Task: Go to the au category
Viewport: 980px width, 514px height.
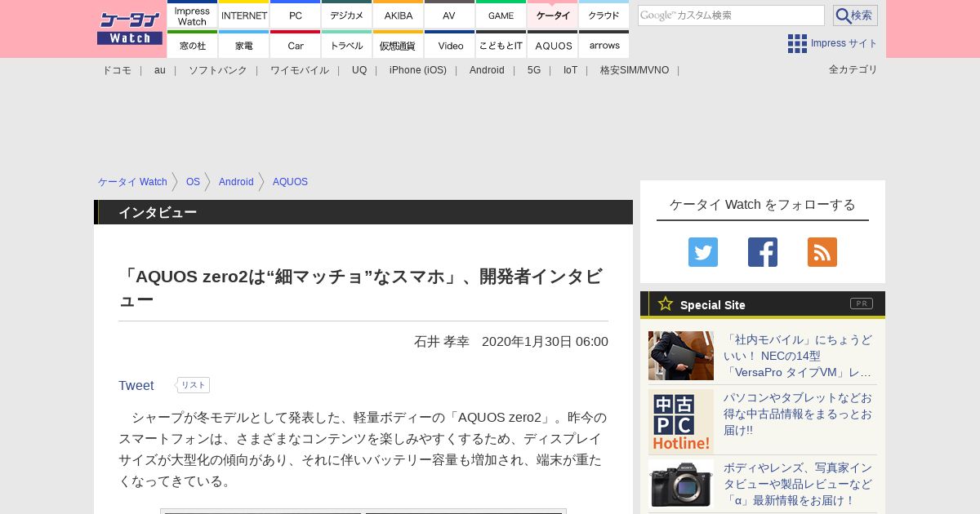Action: (160, 70)
